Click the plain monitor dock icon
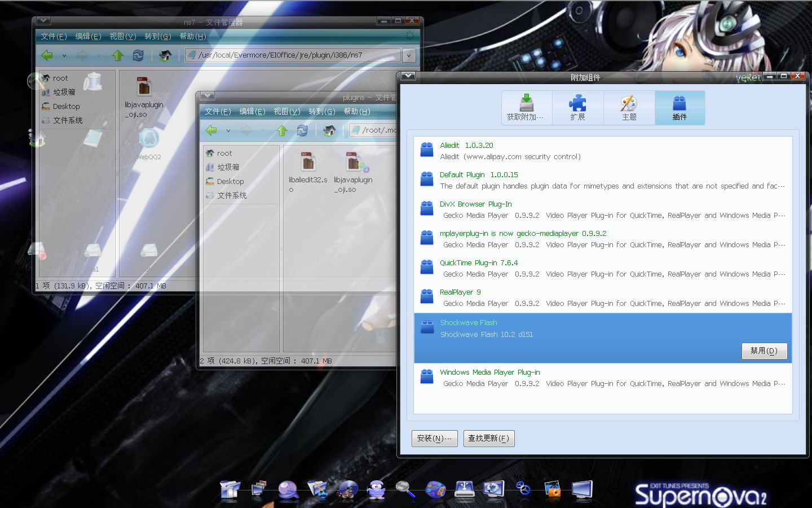 click(x=581, y=489)
